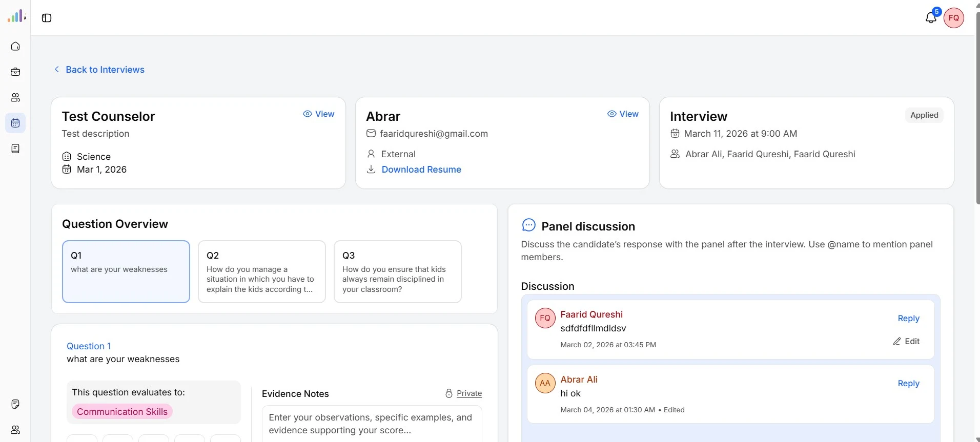The width and height of the screenshot is (980, 442).
Task: Select the Q1 question card
Action: coord(126,271)
